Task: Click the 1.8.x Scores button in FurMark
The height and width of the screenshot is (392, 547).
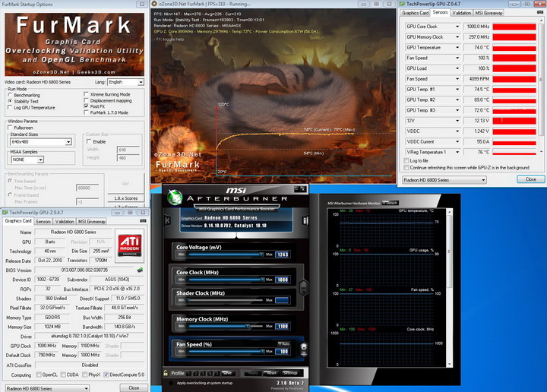Action: 125,198
